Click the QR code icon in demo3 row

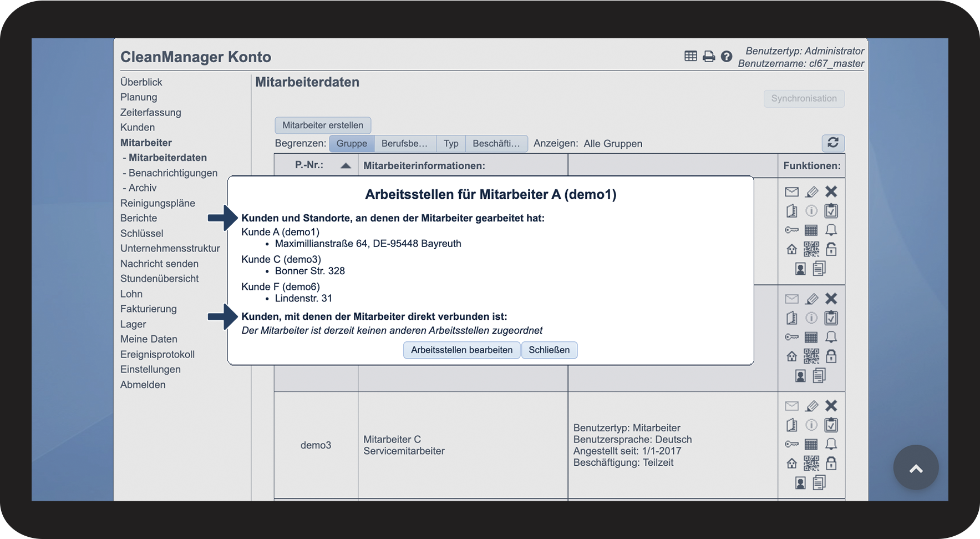[x=811, y=463]
